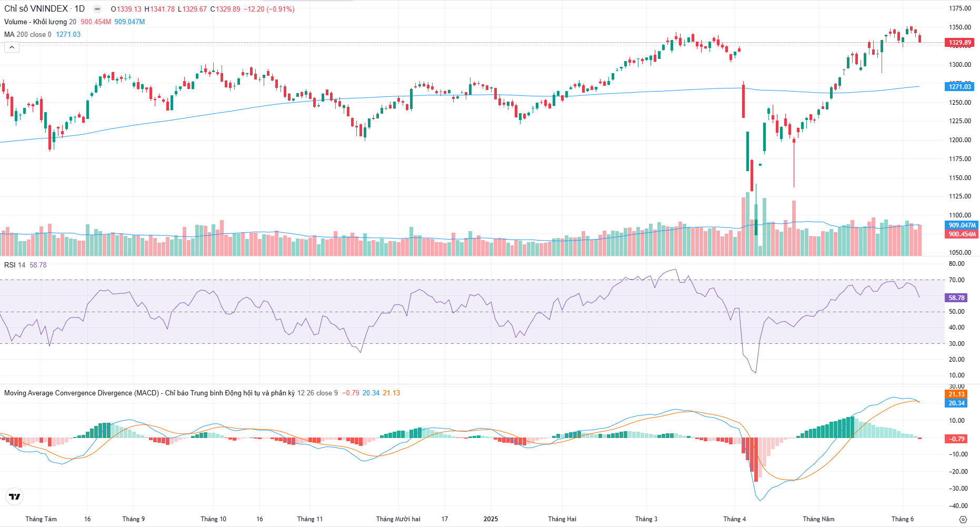The image size is (980, 527).
Task: Click Tháng Năm on the time axis
Action: pyautogui.click(x=818, y=519)
